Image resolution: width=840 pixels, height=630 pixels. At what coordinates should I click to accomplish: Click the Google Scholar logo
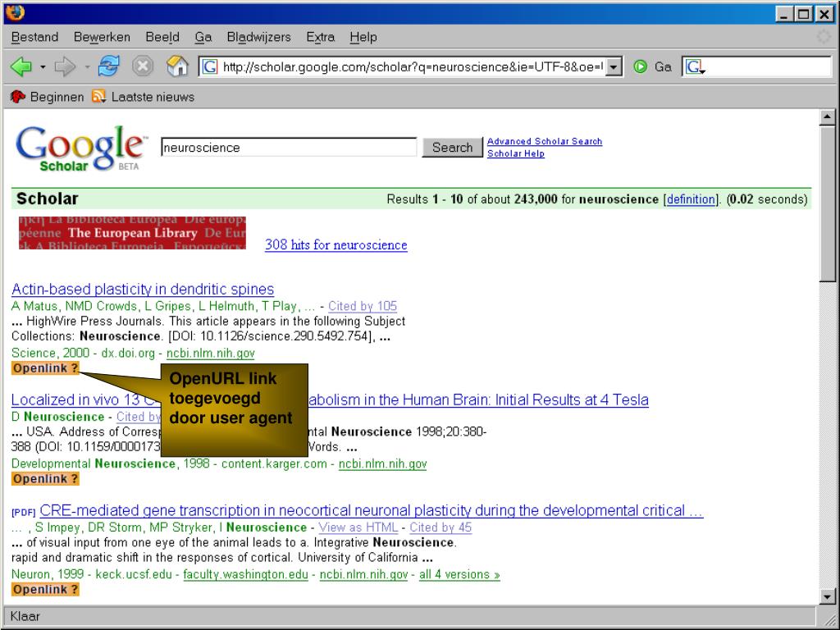click(81, 148)
